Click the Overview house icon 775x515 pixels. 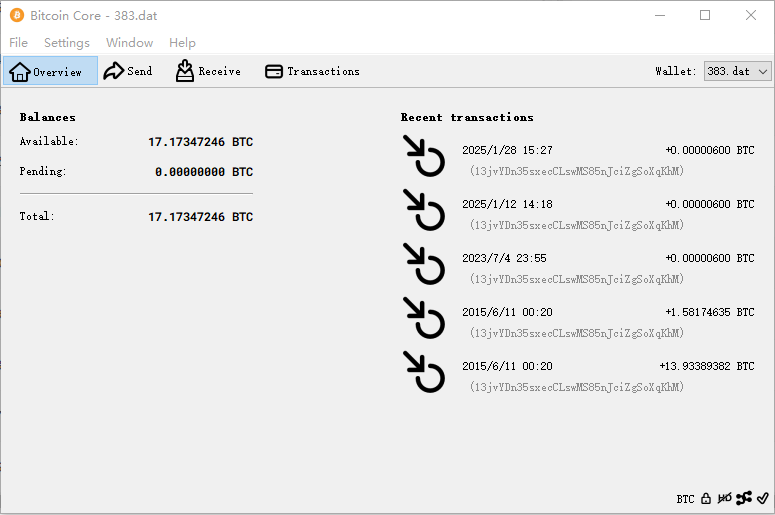coord(20,71)
